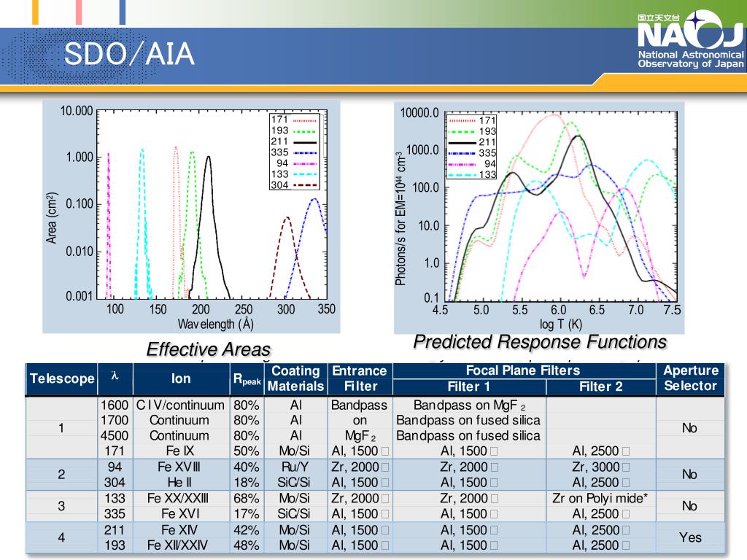The image size is (747, 560).
Task: Click the 'Effective Areas' caption
Action: [x=208, y=349]
